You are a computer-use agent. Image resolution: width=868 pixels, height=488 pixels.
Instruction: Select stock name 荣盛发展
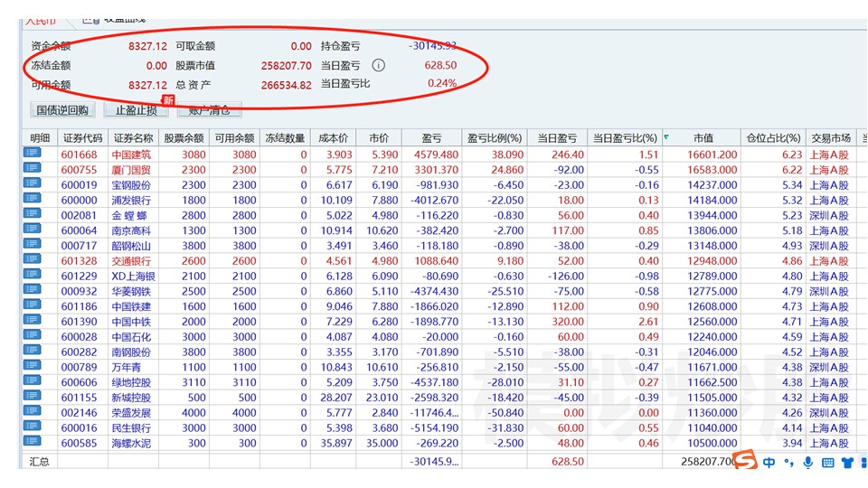[x=131, y=413]
